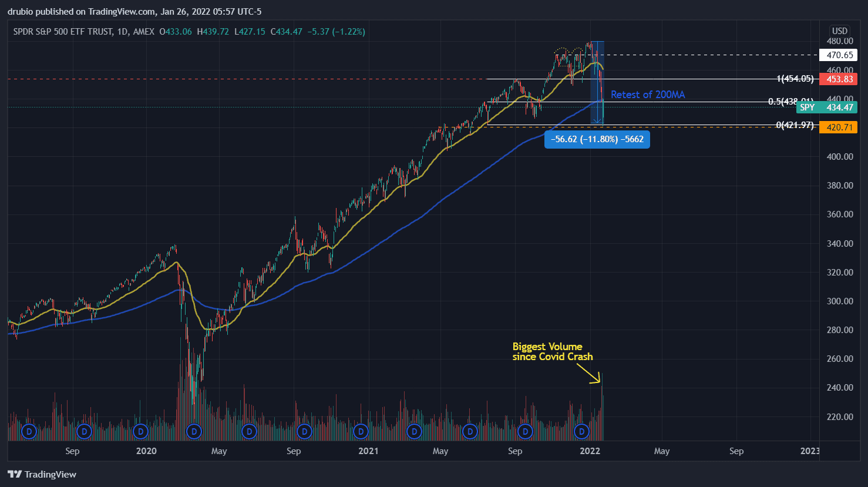Viewport: 868px width, 487px height.
Task: Select the 1(454.05) Fibonacci level label
Action: [795, 79]
